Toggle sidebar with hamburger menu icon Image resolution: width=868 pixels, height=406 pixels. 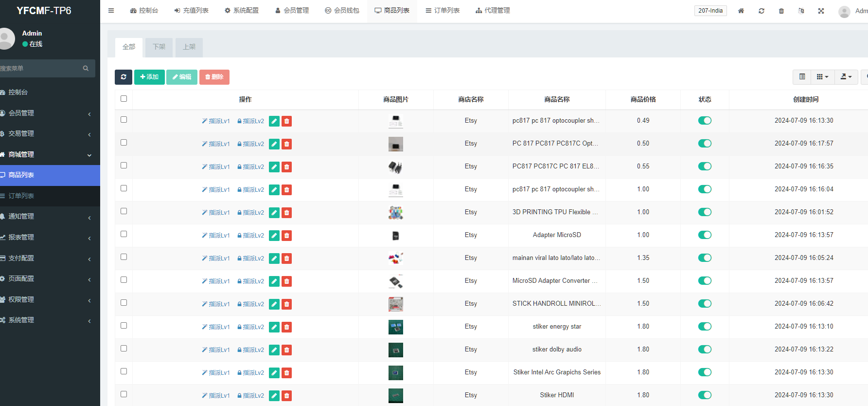coord(111,10)
